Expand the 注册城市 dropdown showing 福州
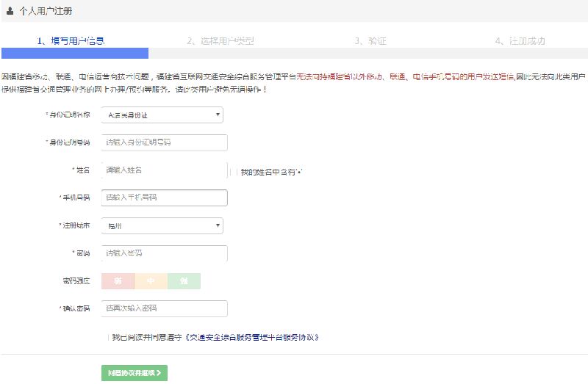This screenshot has width=588, height=384. click(162, 225)
